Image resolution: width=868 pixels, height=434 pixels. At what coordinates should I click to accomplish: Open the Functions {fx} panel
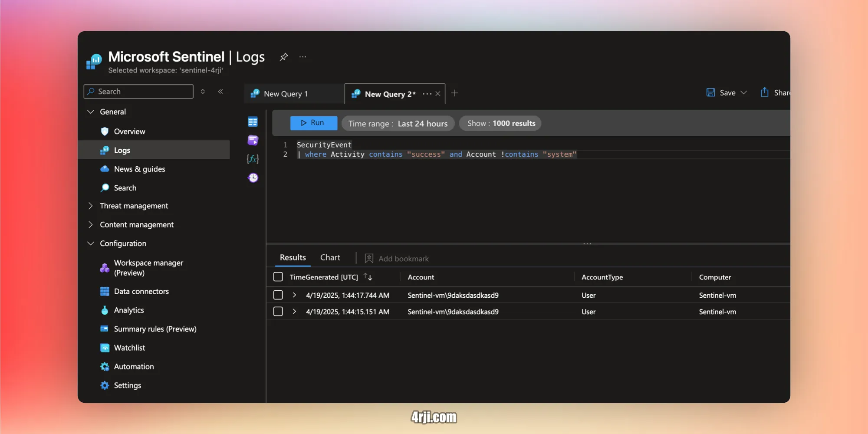click(x=253, y=159)
